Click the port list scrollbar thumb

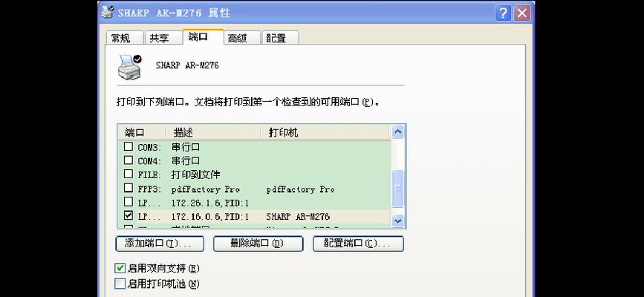397,189
